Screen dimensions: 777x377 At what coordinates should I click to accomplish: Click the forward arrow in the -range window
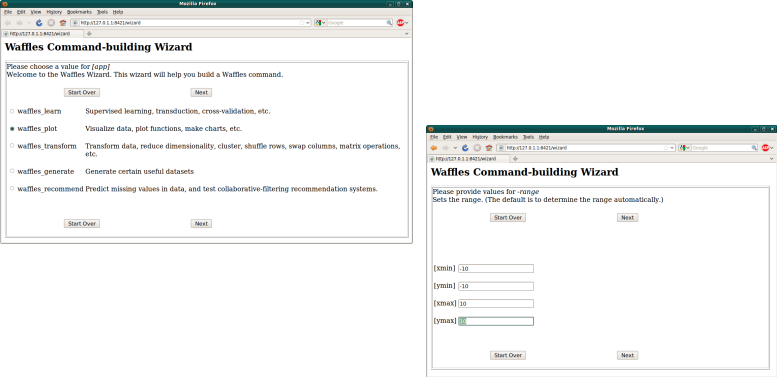point(445,148)
